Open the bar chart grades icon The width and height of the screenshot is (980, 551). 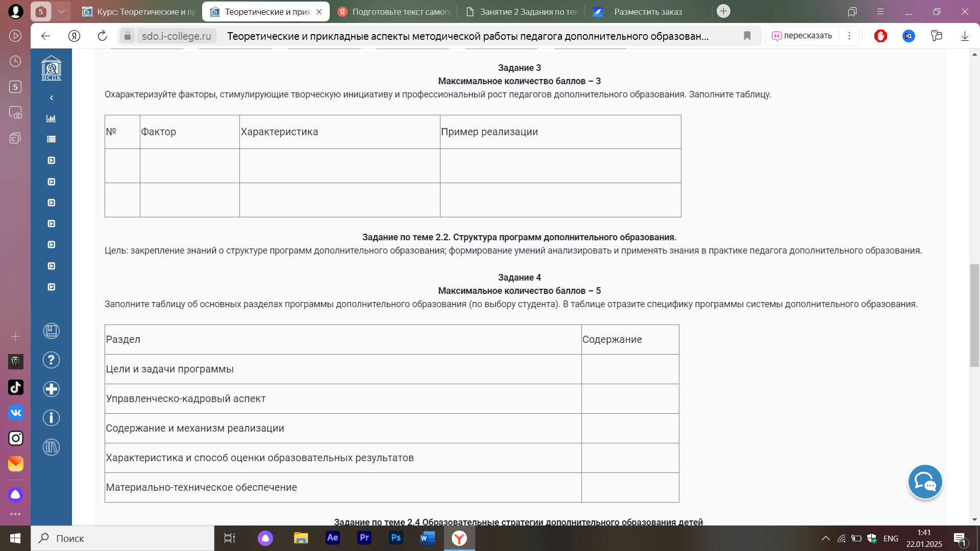(x=51, y=118)
